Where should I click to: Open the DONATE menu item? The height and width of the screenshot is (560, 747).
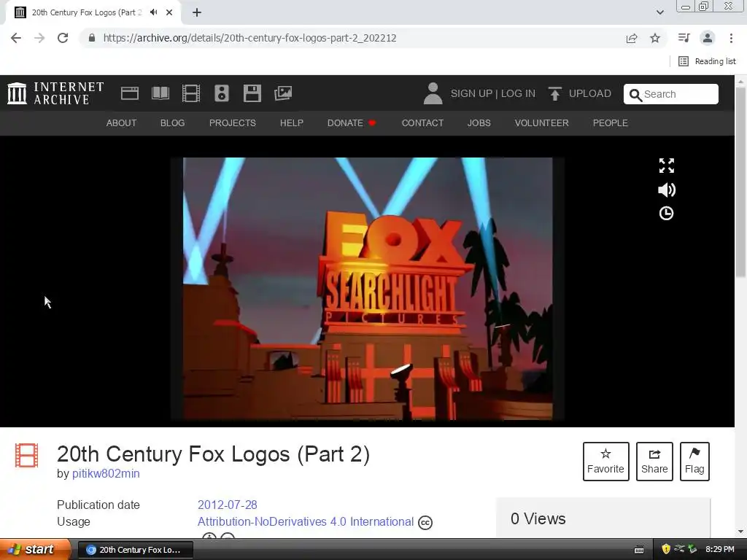[352, 122]
